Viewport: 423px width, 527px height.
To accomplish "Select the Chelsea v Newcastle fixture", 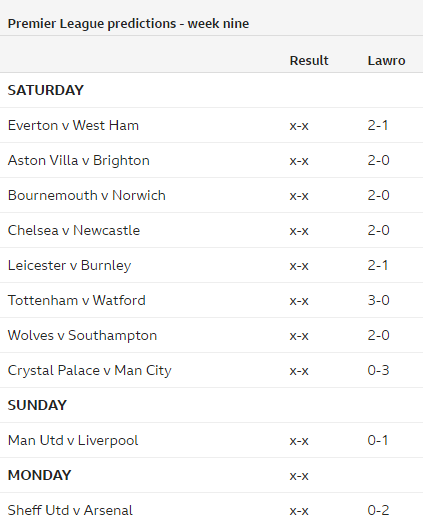I will [x=74, y=230].
